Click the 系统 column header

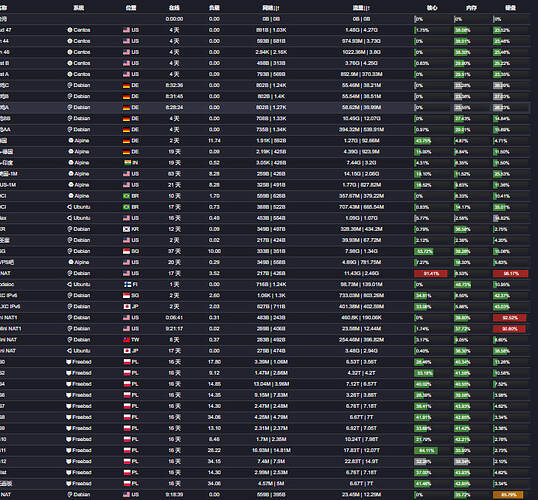79,8
